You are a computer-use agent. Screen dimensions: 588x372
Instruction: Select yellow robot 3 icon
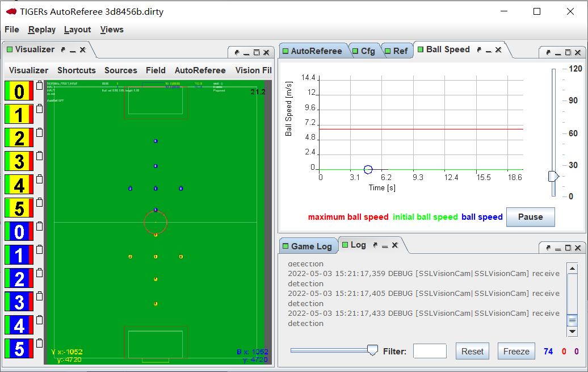19,161
